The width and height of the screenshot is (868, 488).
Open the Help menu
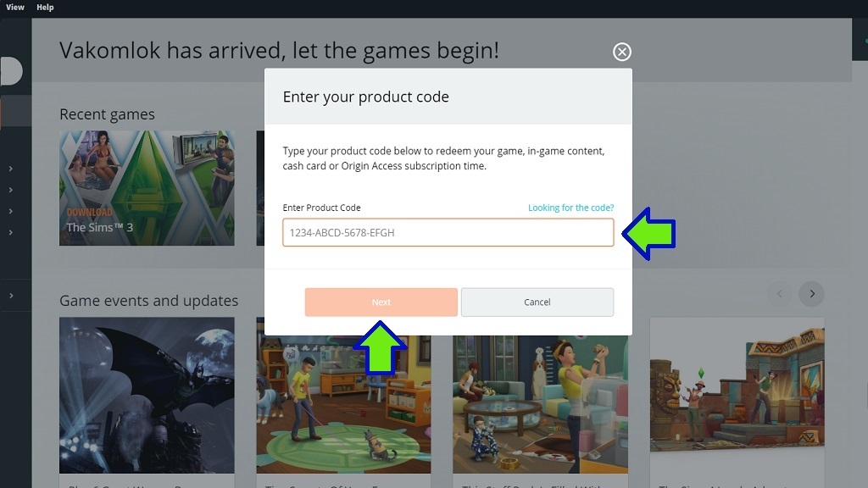click(x=45, y=7)
